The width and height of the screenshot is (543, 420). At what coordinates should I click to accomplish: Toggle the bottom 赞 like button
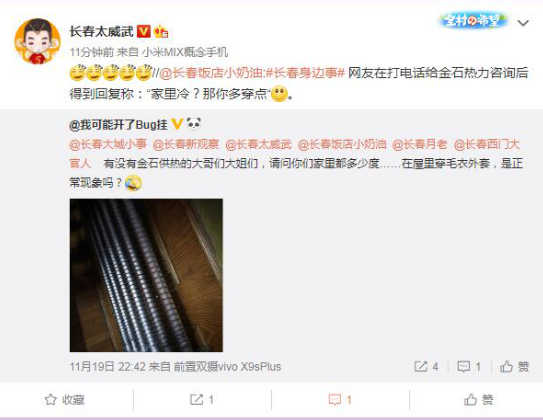coord(479,400)
